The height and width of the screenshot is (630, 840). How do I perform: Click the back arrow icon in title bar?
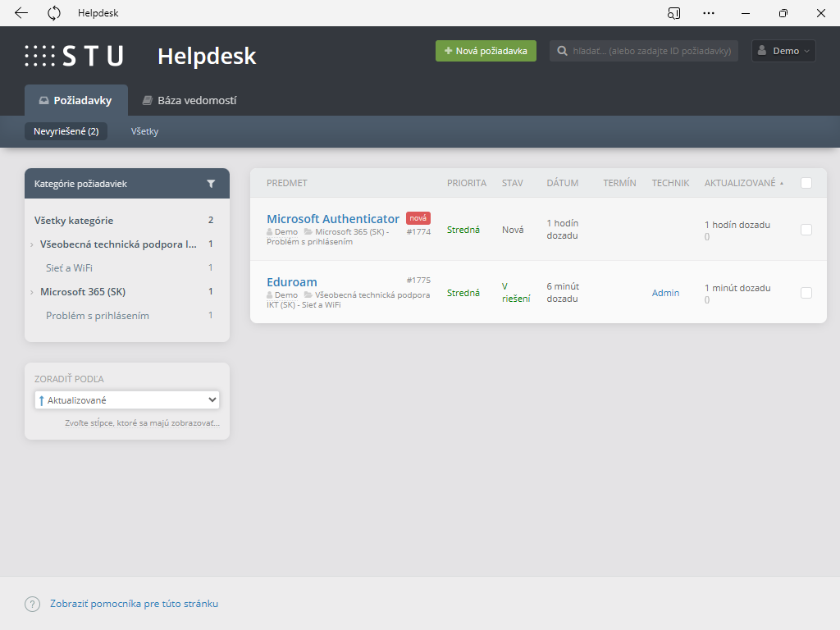21,13
